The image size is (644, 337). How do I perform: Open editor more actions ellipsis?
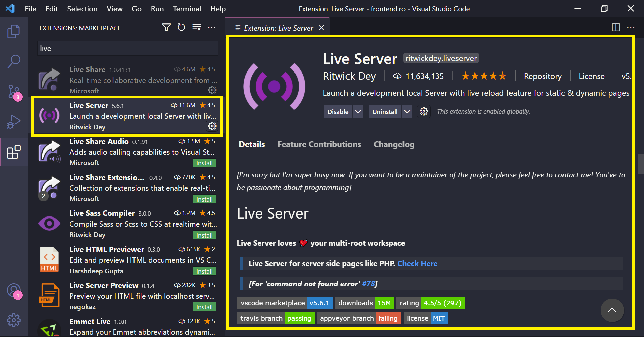tap(631, 28)
